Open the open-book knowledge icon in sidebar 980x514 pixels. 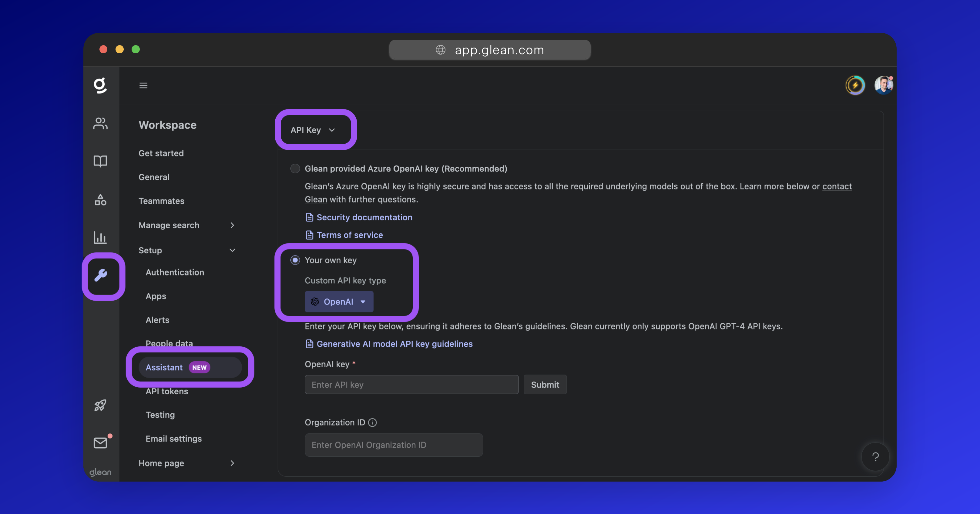[100, 161]
